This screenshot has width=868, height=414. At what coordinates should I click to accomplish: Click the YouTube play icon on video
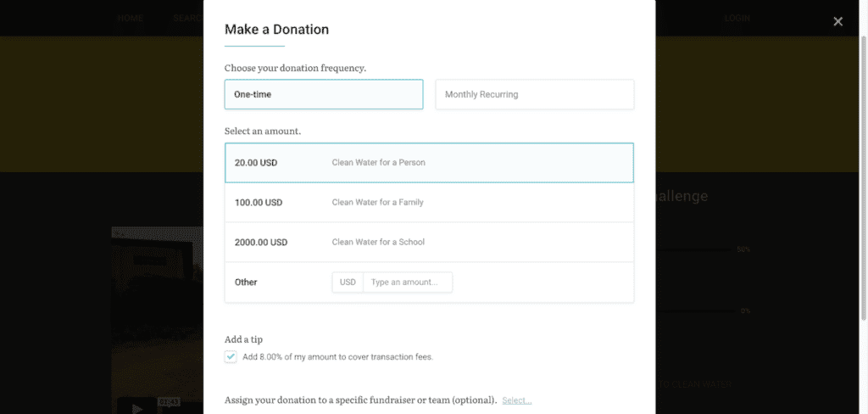[136, 408]
